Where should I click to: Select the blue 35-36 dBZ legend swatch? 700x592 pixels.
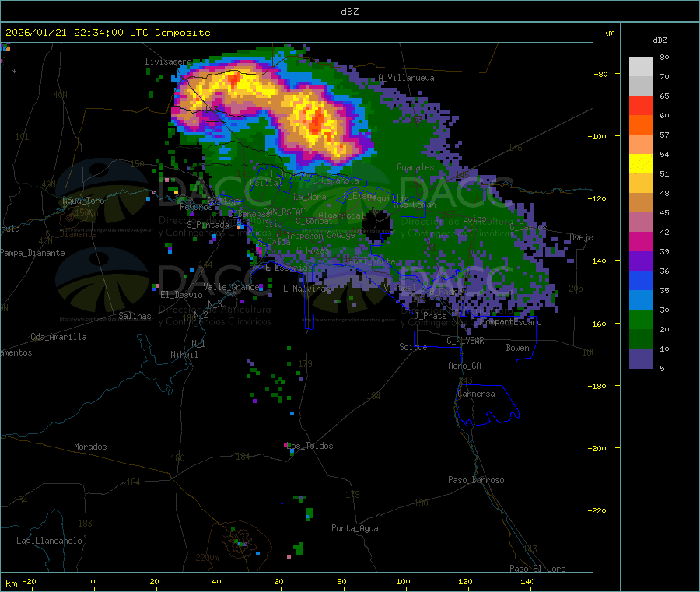tap(641, 280)
